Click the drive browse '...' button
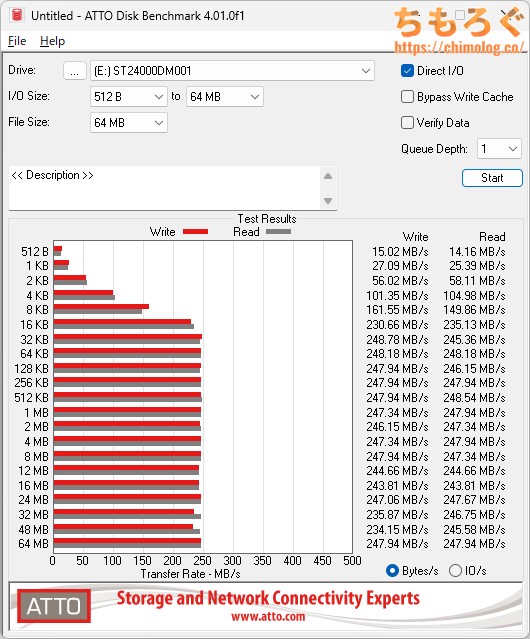This screenshot has height=639, width=530. [x=75, y=71]
